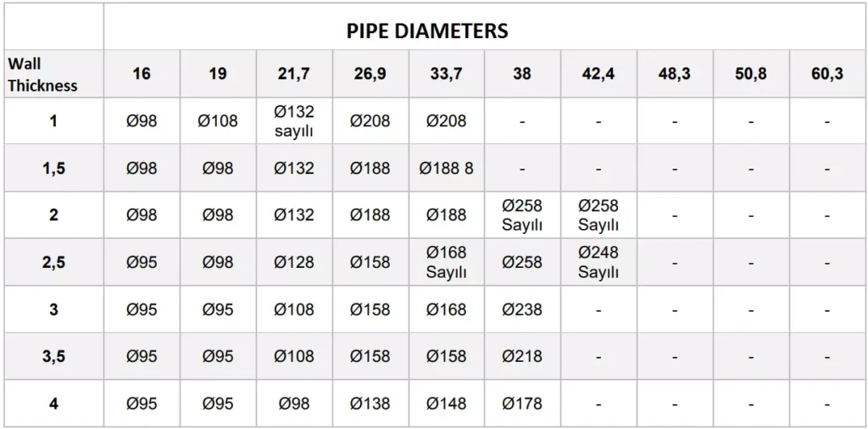
Task: Click the Ø128 cell in row 2,5
Action: click(x=294, y=262)
